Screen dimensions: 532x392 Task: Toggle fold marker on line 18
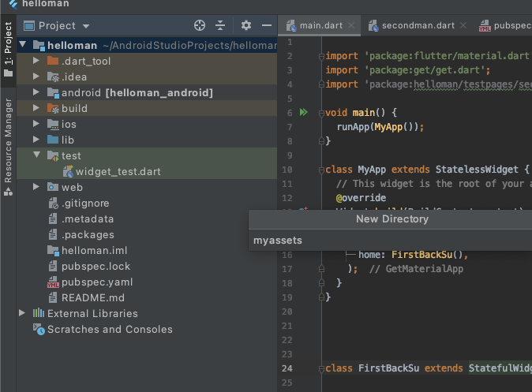tap(321, 283)
